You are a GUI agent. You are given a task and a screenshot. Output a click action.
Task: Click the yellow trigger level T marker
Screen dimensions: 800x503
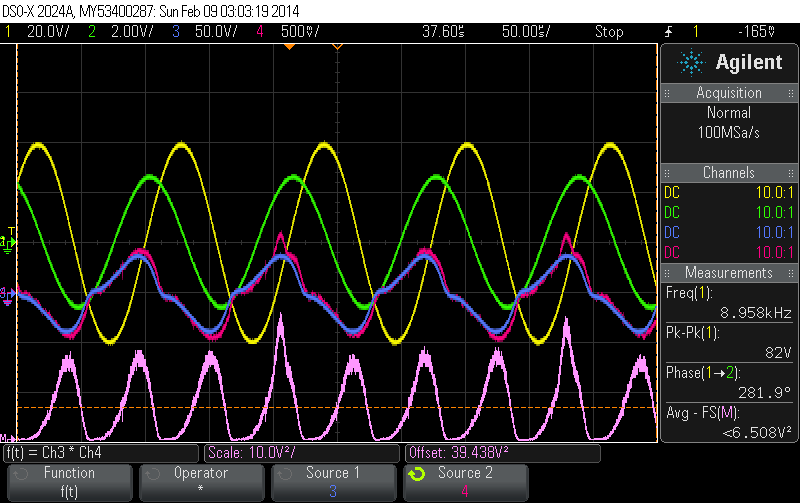[x=11, y=231]
